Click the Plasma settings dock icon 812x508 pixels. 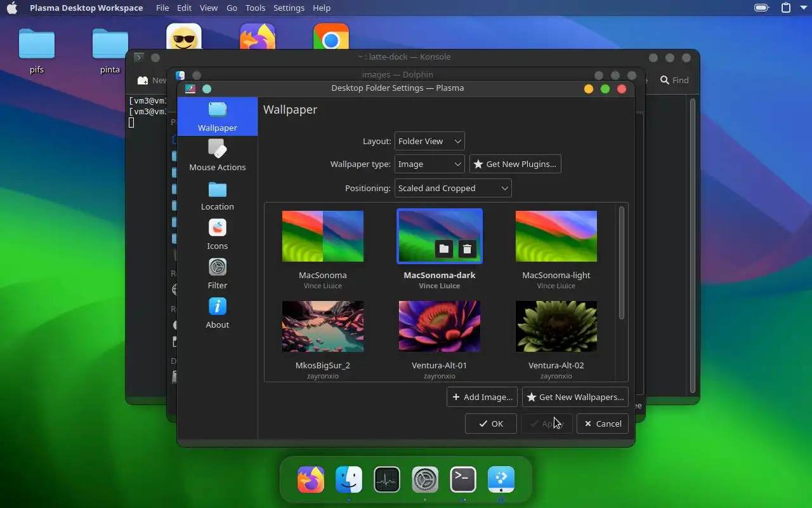click(x=501, y=479)
